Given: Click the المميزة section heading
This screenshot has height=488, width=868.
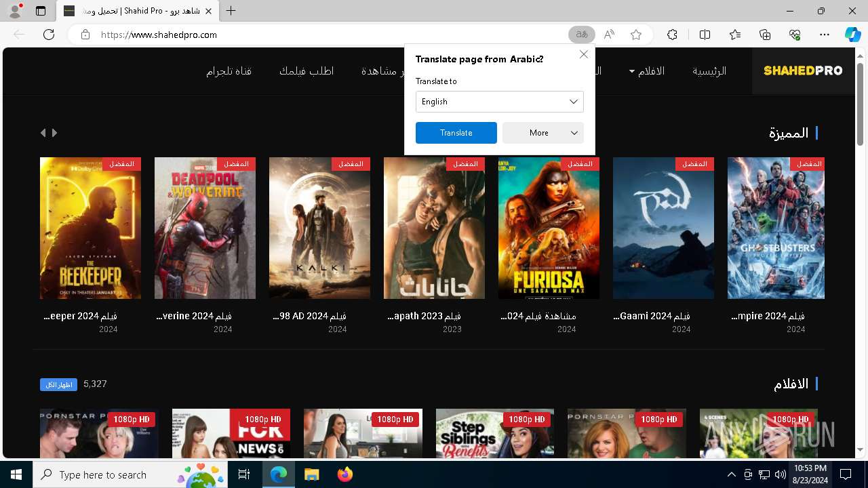Looking at the screenshot, I should [x=789, y=133].
